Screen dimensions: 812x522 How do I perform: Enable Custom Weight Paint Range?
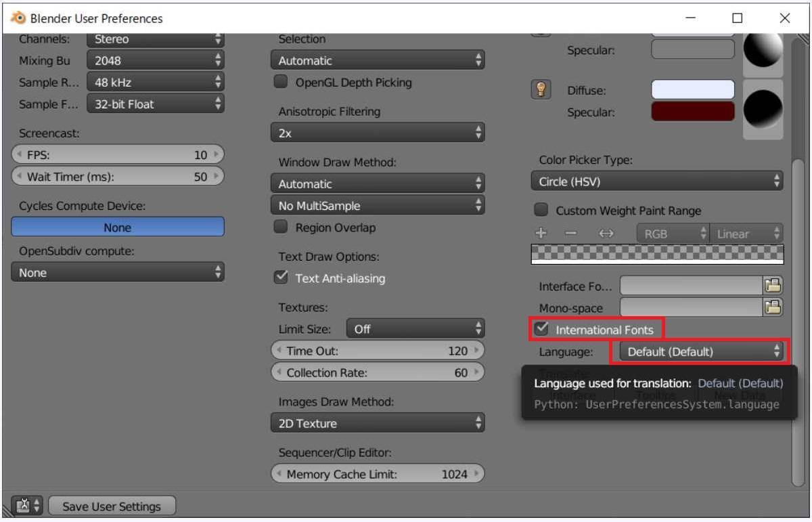point(541,210)
